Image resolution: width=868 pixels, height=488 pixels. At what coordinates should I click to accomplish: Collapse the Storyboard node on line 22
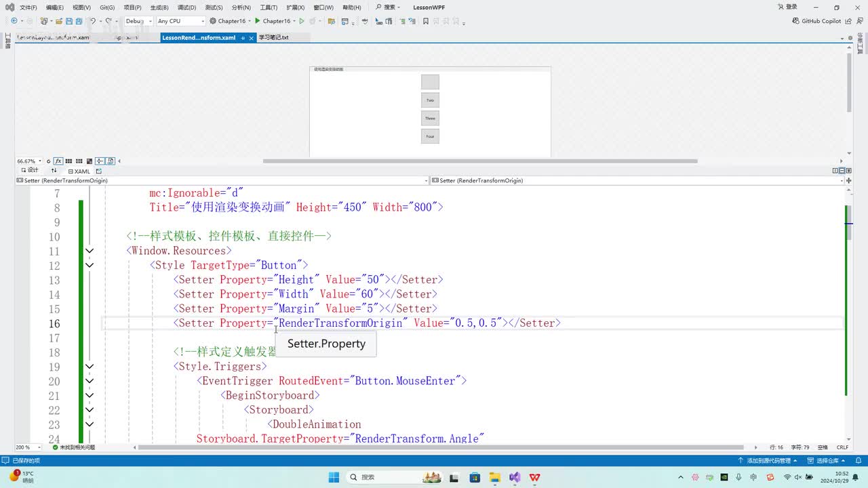point(90,410)
